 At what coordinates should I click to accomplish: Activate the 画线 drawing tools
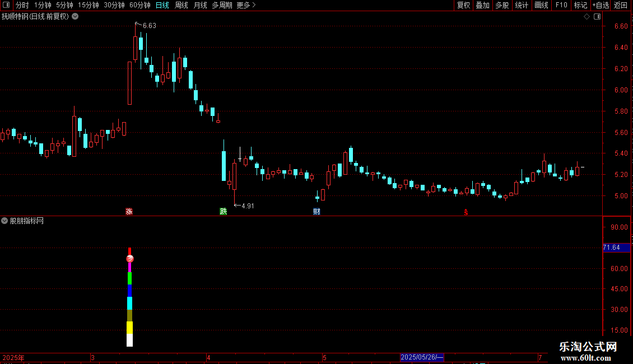541,5
